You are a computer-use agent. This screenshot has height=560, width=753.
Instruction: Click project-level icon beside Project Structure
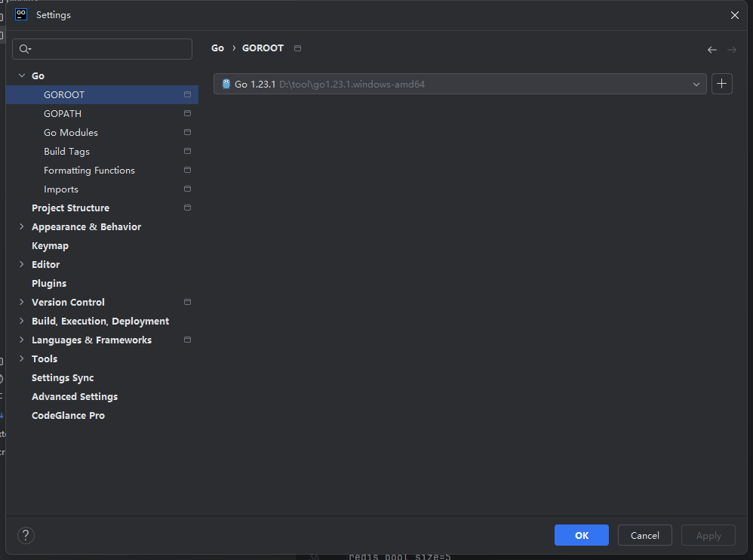(x=187, y=208)
